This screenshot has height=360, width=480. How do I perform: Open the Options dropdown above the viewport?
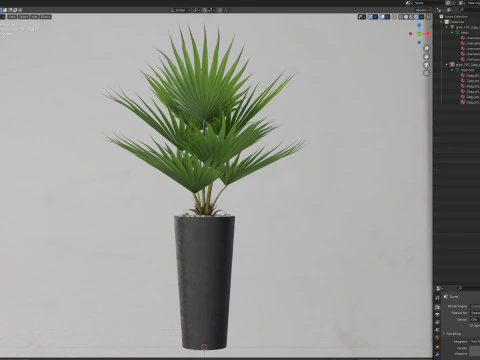[423, 10]
